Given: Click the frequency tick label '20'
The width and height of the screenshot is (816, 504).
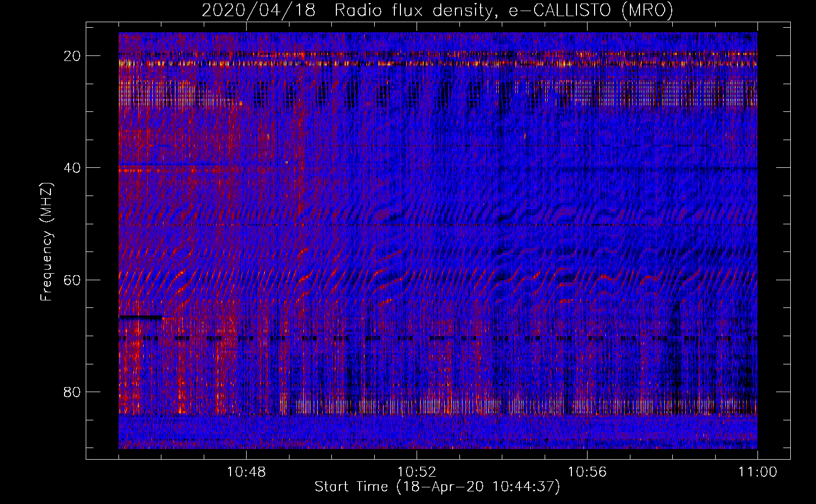Looking at the screenshot, I should point(73,56).
